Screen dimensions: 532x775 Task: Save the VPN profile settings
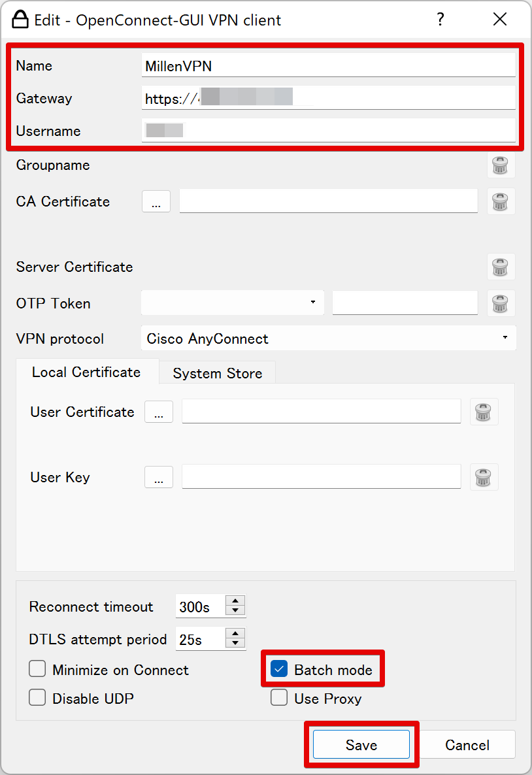pos(361,745)
